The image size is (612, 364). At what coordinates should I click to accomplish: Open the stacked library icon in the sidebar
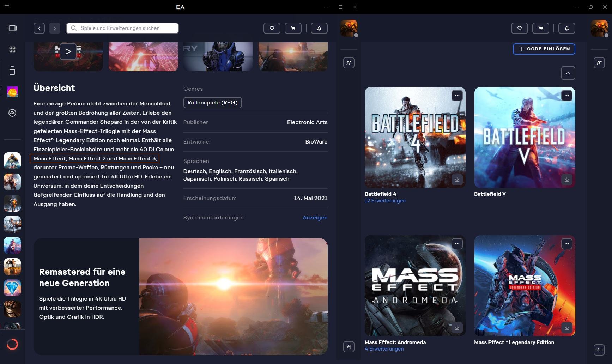pos(12,71)
